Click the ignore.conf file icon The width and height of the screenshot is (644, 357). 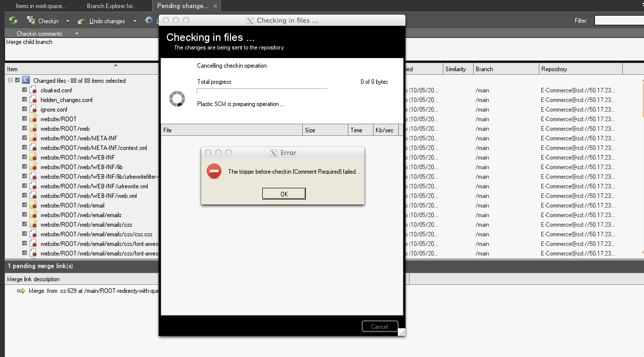(33, 109)
